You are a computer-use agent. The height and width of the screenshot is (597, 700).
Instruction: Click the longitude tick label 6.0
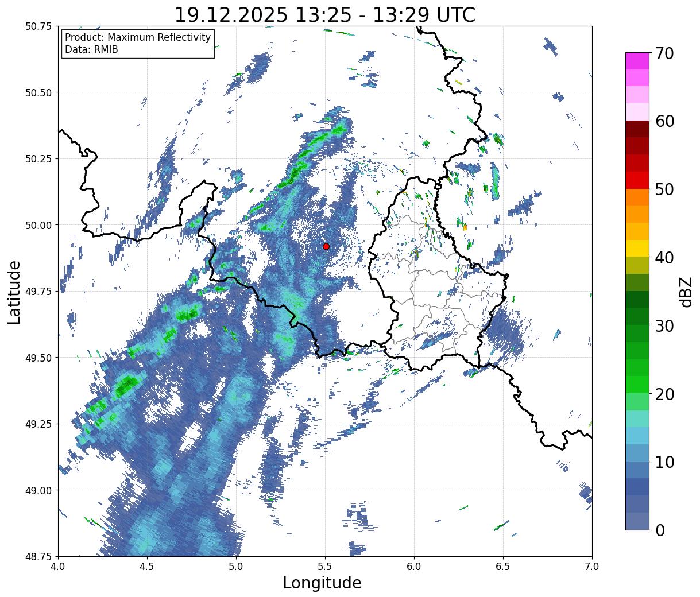pos(414,566)
